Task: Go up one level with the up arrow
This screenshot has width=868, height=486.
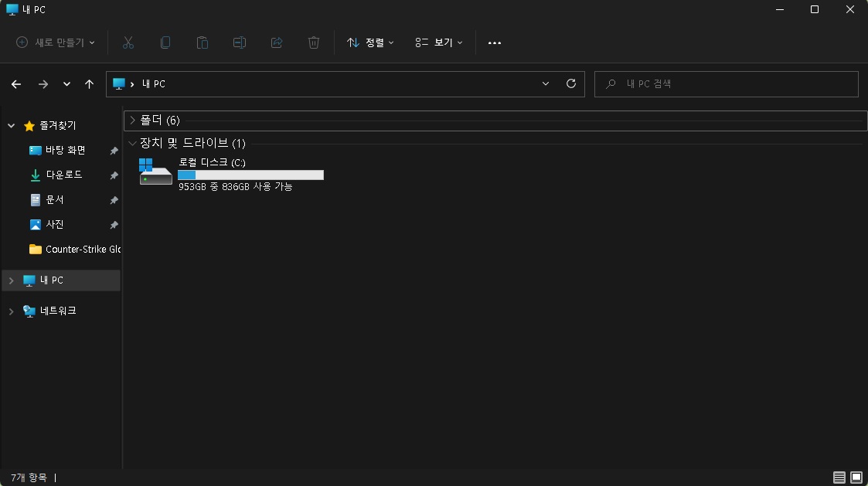Action: pyautogui.click(x=89, y=83)
